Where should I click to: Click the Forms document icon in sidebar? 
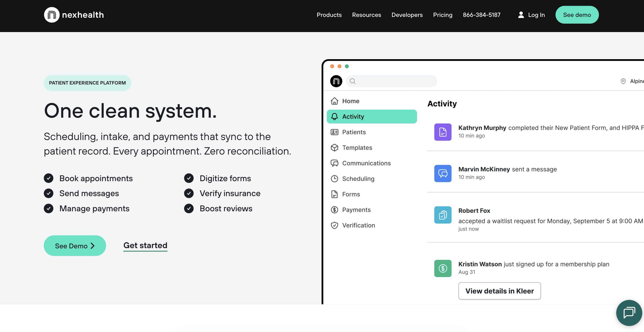[335, 194]
